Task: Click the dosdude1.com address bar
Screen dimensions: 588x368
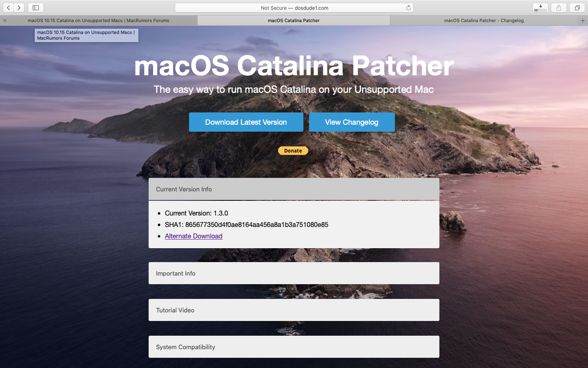Action: click(x=294, y=8)
